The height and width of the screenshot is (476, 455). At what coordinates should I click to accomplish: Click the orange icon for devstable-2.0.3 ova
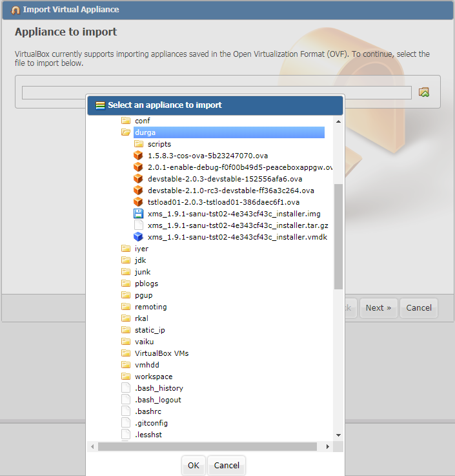pyautogui.click(x=137, y=179)
